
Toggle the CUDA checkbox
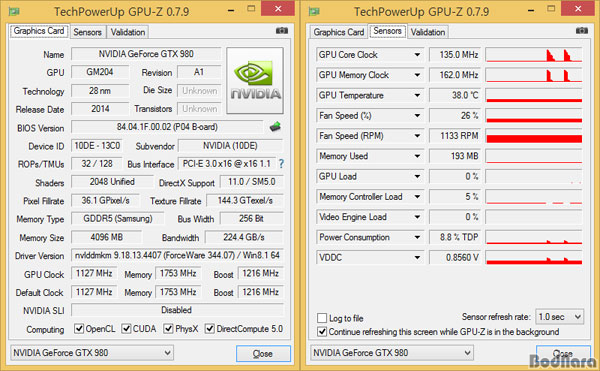coord(126,329)
